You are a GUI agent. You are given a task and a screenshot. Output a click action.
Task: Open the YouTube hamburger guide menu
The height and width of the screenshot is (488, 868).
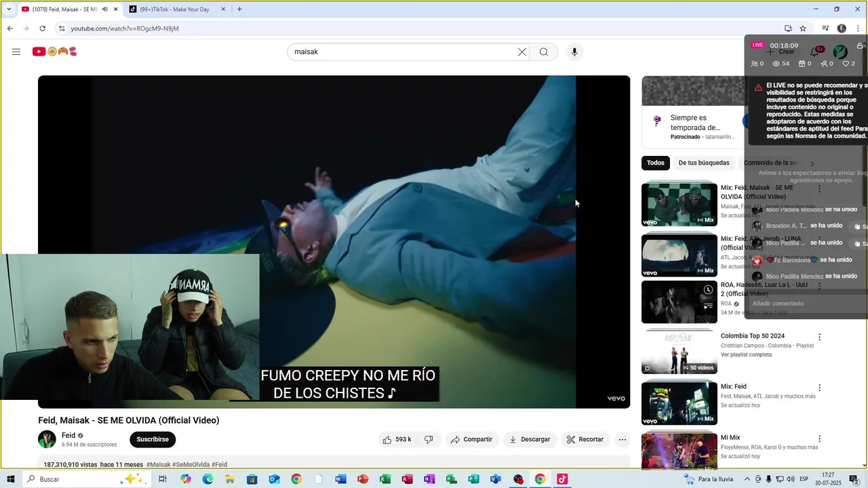16,52
